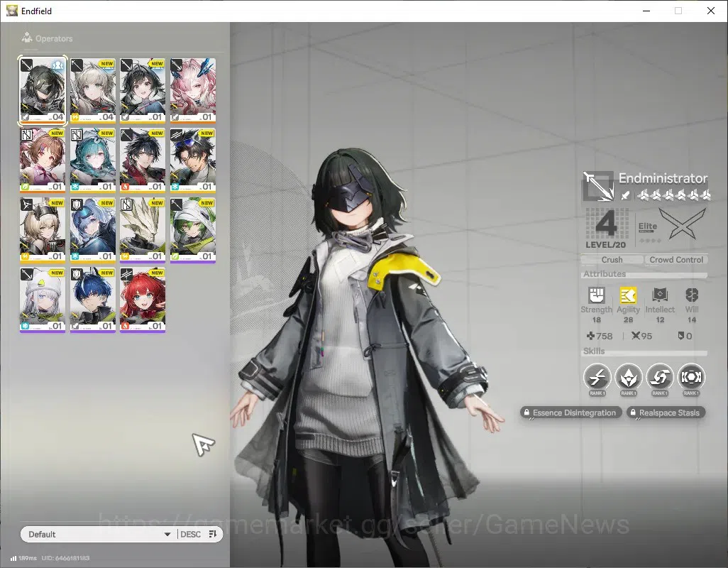Click the locked Essence Disintegration talent

click(x=570, y=413)
